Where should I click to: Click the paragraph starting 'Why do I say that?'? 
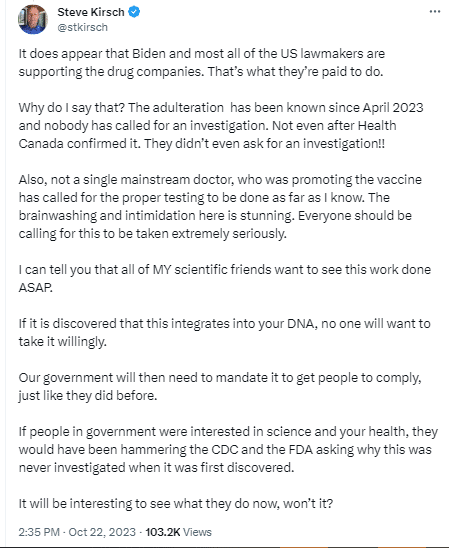pos(221,125)
